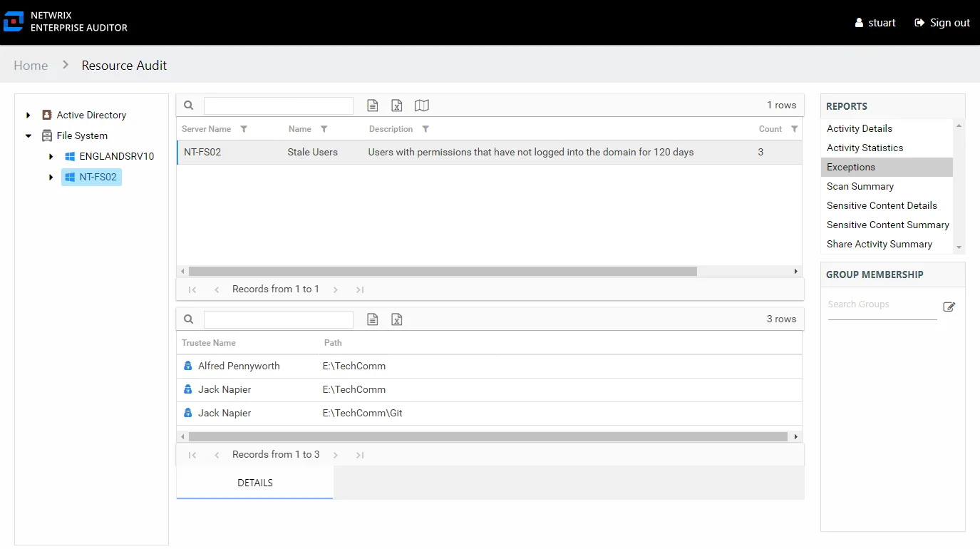Open the Sensitive Content Summary report
This screenshot has width=980, height=549.
(x=887, y=225)
